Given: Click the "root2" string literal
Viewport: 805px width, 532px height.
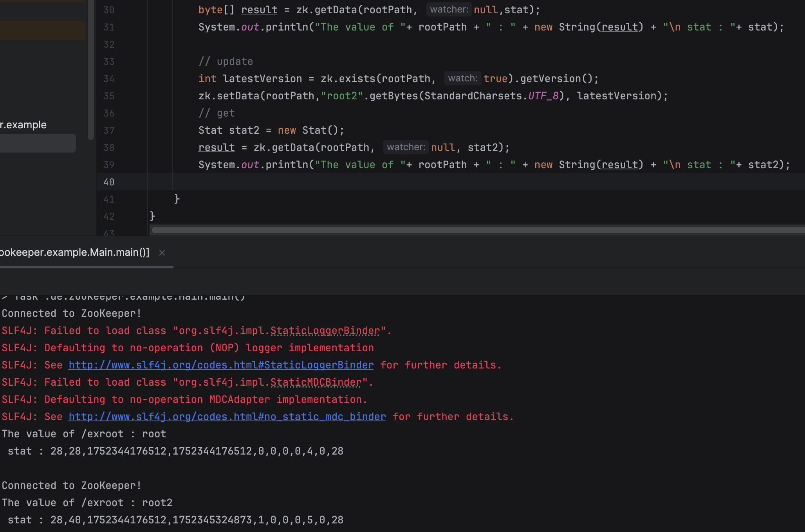Looking at the screenshot, I should point(342,96).
